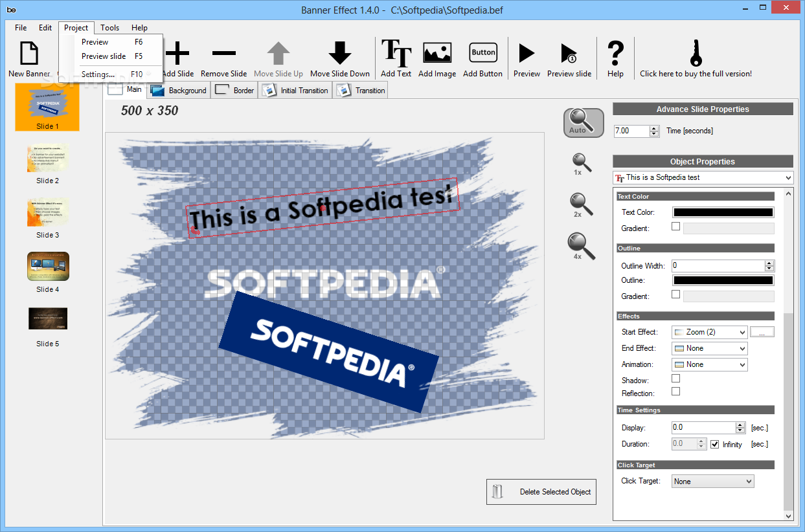Open the End Effect dropdown

[x=710, y=348]
